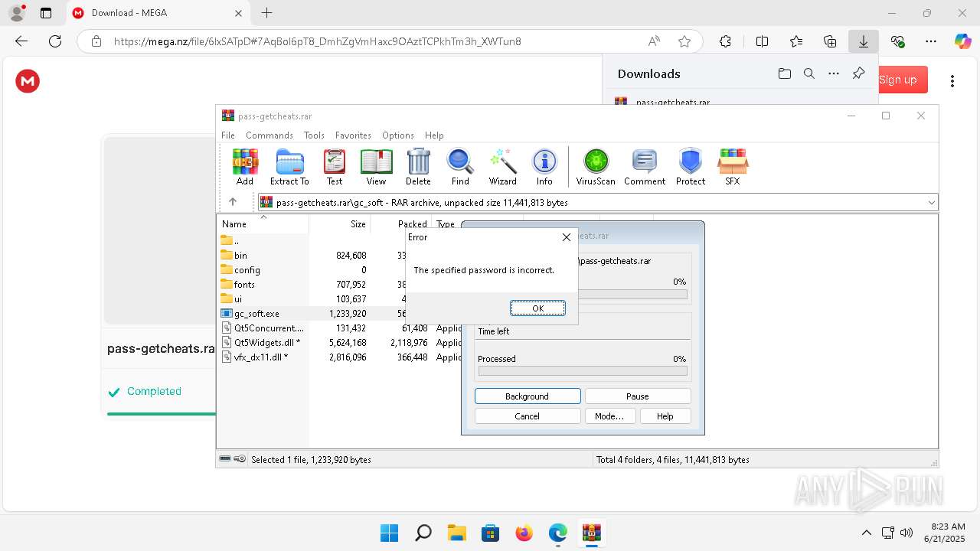The width and height of the screenshot is (980, 551).
Task: Click the Comment toolbar icon
Action: coord(645,167)
